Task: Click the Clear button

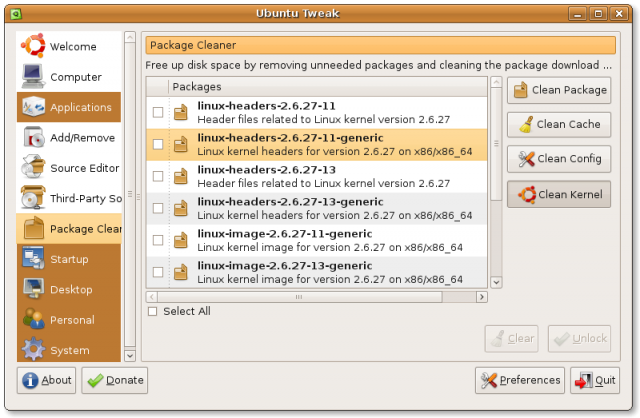Action: pyautogui.click(x=511, y=338)
